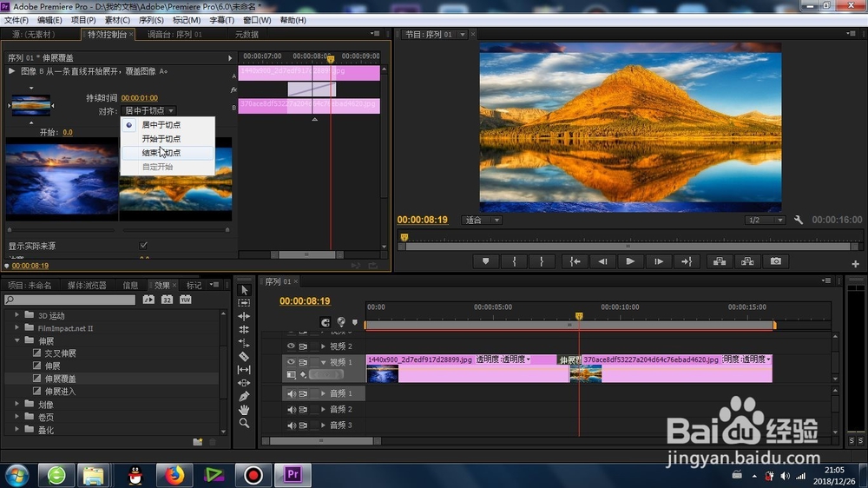Click new custom bin icon in effects panel
Viewport: 868px width, 488px height.
coord(198,441)
